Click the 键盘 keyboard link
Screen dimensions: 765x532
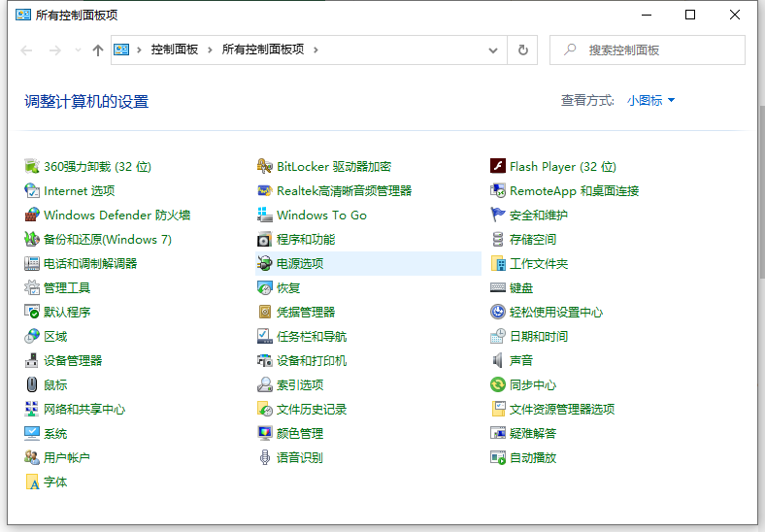click(521, 288)
